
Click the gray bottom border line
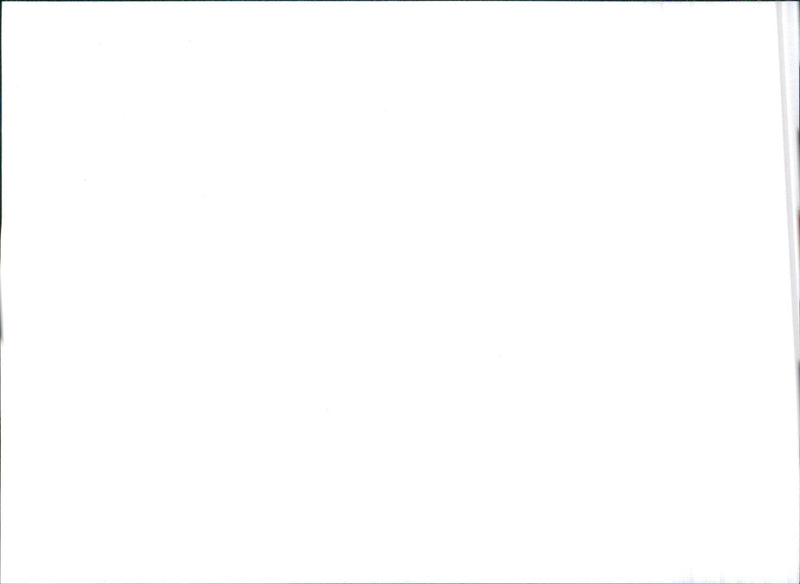(400, 582)
